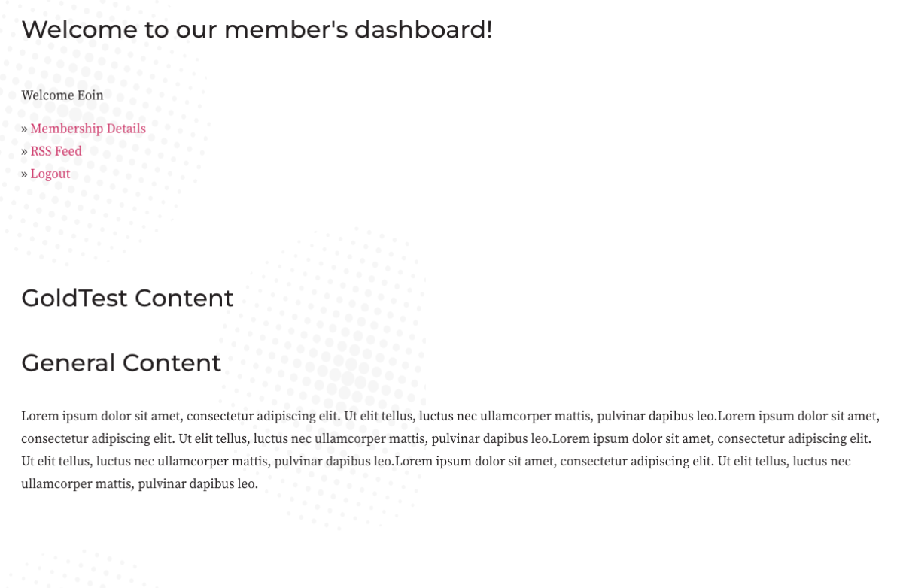Click the word "General" in the section heading
Image resolution: width=903 pixels, height=588 pixels.
coord(68,362)
